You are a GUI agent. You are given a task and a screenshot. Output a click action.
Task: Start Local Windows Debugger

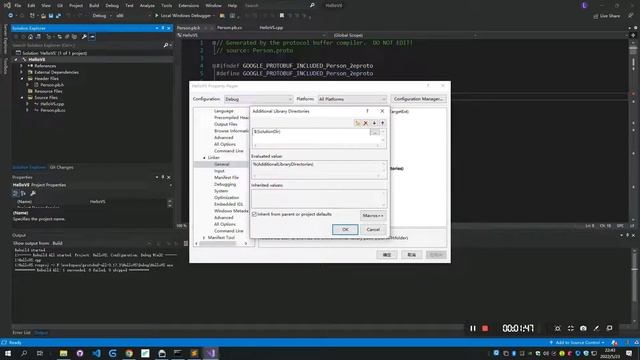tap(183, 16)
